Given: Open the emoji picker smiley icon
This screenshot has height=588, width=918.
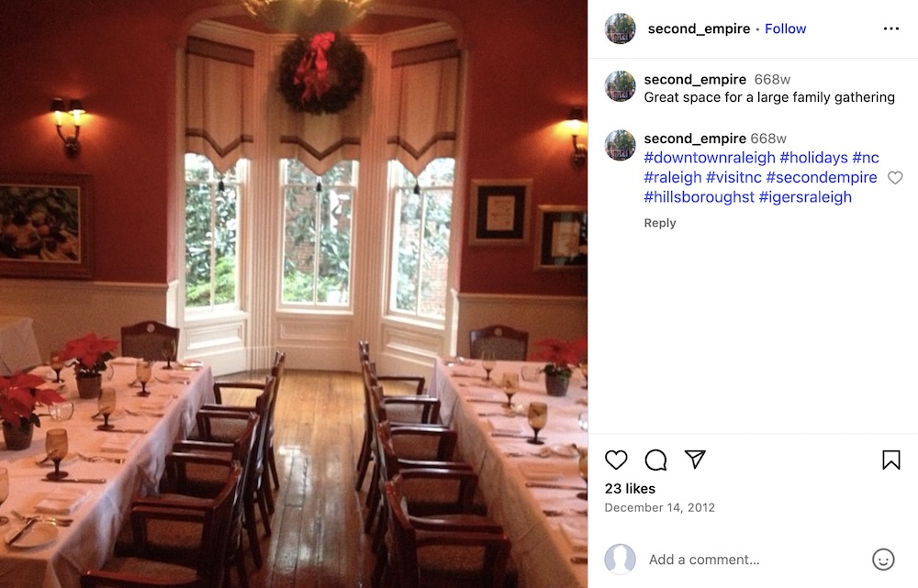Looking at the screenshot, I should 883,560.
